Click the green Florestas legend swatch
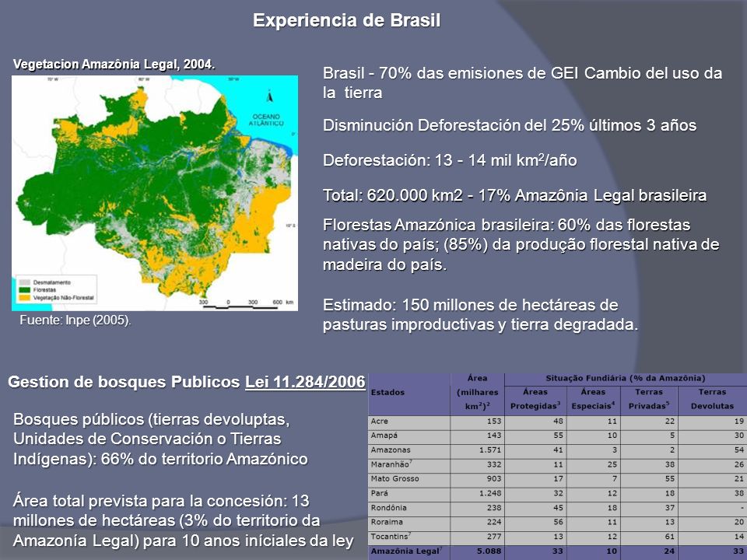 point(24,289)
